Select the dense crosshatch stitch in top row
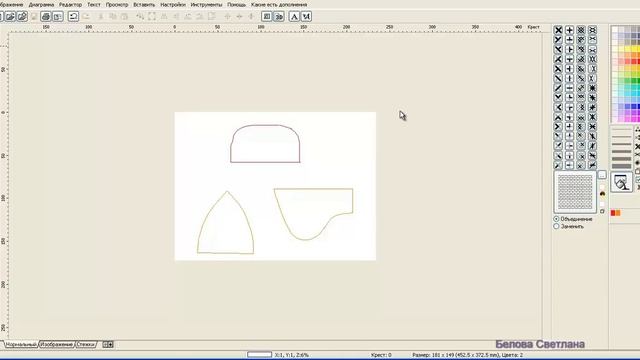This screenshot has height=360, width=640. pyautogui.click(x=581, y=30)
